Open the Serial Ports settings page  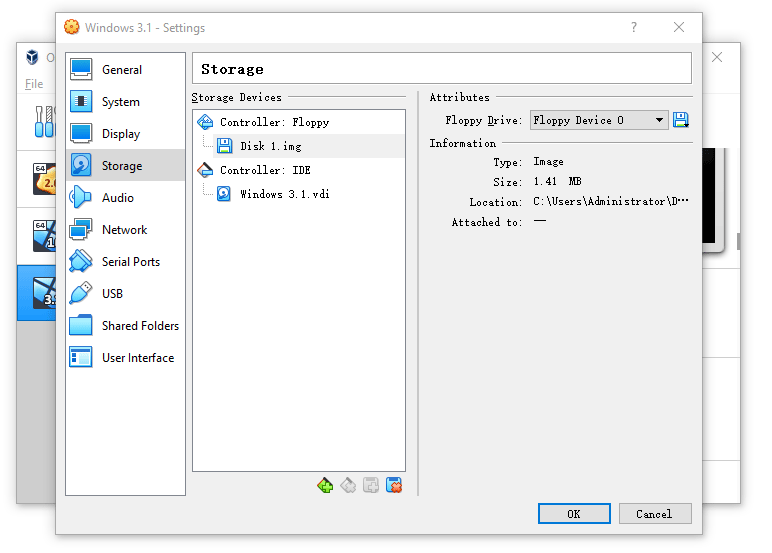(x=126, y=261)
